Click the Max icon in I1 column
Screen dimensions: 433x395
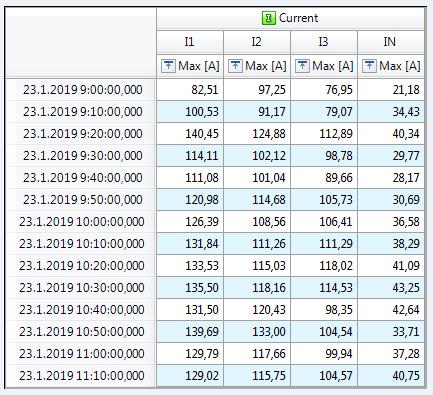[168, 66]
